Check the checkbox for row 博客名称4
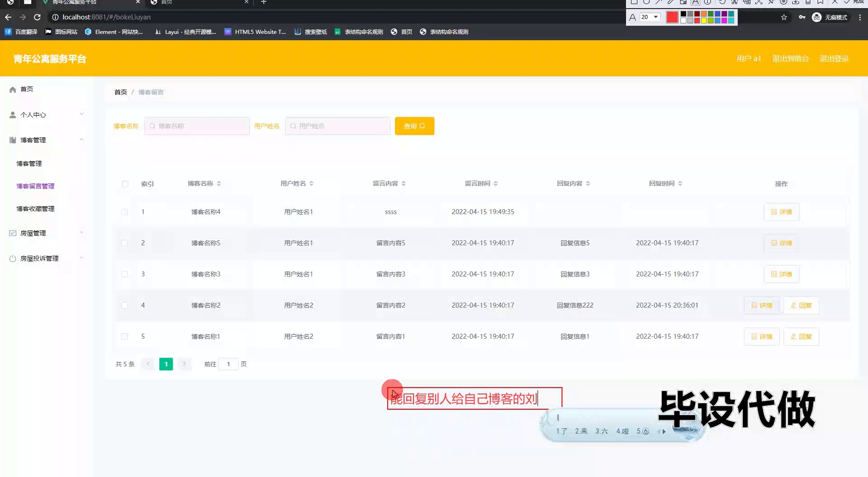The width and height of the screenshot is (868, 477). tap(124, 212)
